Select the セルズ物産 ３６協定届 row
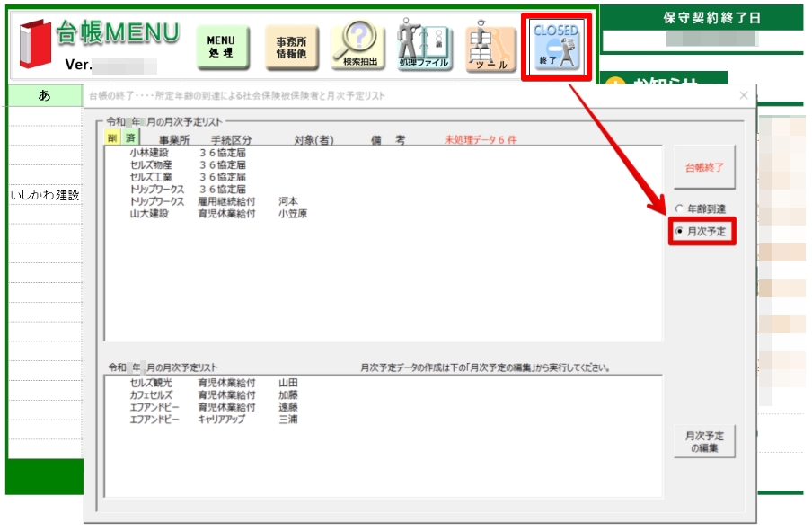Viewport: 812px width, 531px height. (384, 164)
